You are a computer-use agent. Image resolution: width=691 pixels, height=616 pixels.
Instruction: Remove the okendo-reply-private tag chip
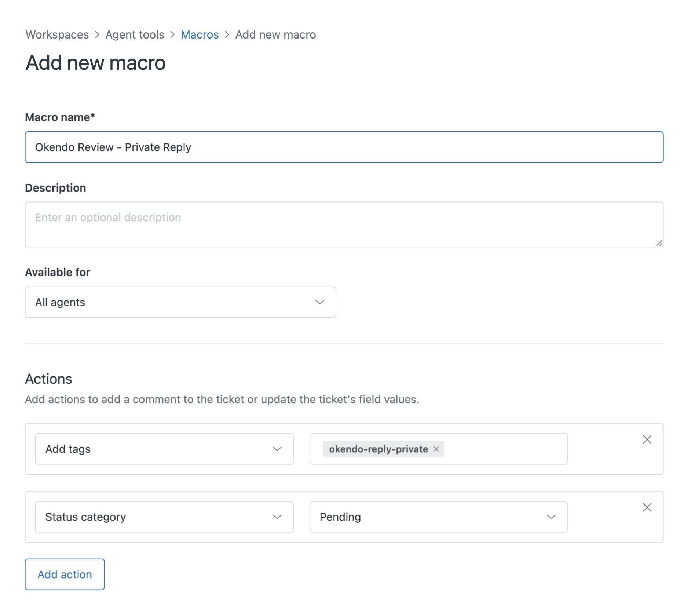436,449
